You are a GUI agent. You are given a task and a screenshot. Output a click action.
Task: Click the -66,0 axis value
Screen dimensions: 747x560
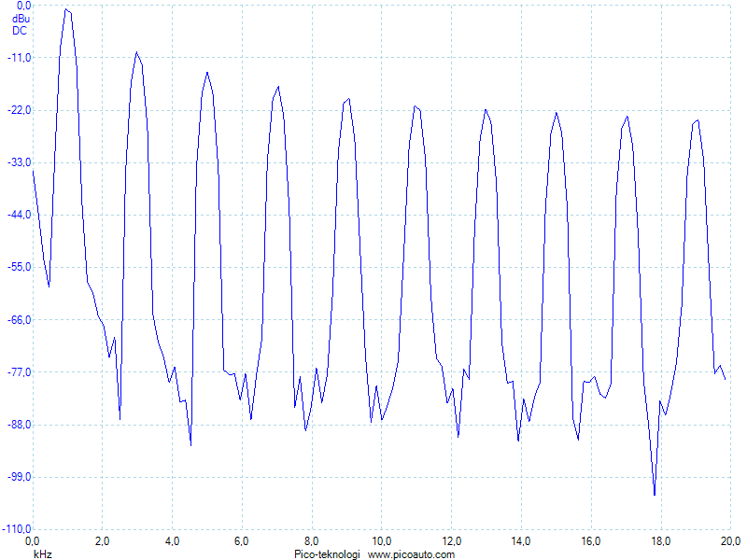(x=19, y=319)
